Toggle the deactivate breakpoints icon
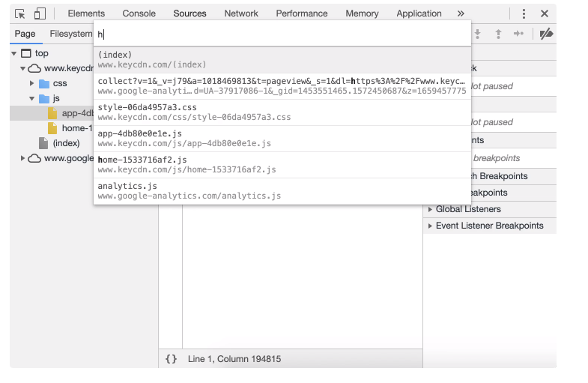The image size is (588, 383). [x=546, y=34]
